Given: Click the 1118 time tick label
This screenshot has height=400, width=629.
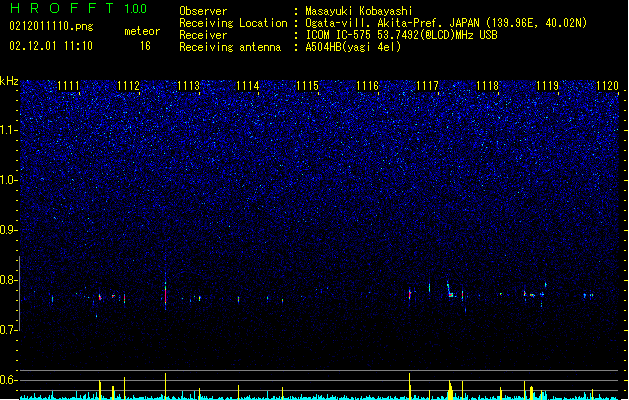Looking at the screenshot, I should tap(487, 86).
